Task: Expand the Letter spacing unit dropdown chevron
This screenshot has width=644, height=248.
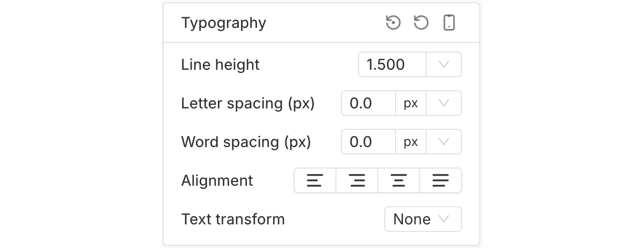Action: [x=444, y=104]
